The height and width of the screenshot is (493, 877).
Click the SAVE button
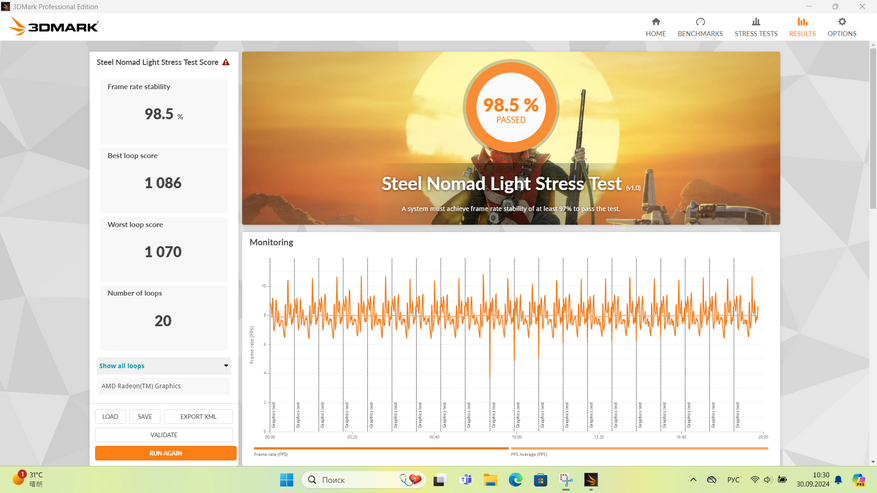tap(145, 416)
